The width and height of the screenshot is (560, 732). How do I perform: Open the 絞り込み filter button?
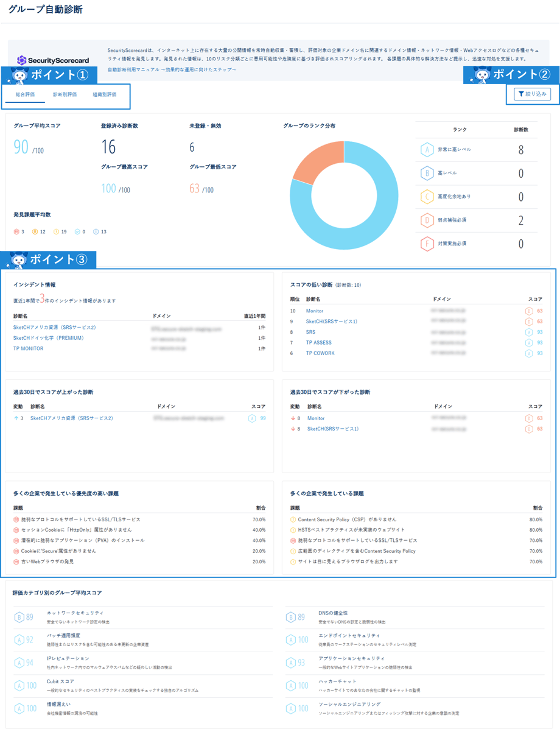point(533,94)
